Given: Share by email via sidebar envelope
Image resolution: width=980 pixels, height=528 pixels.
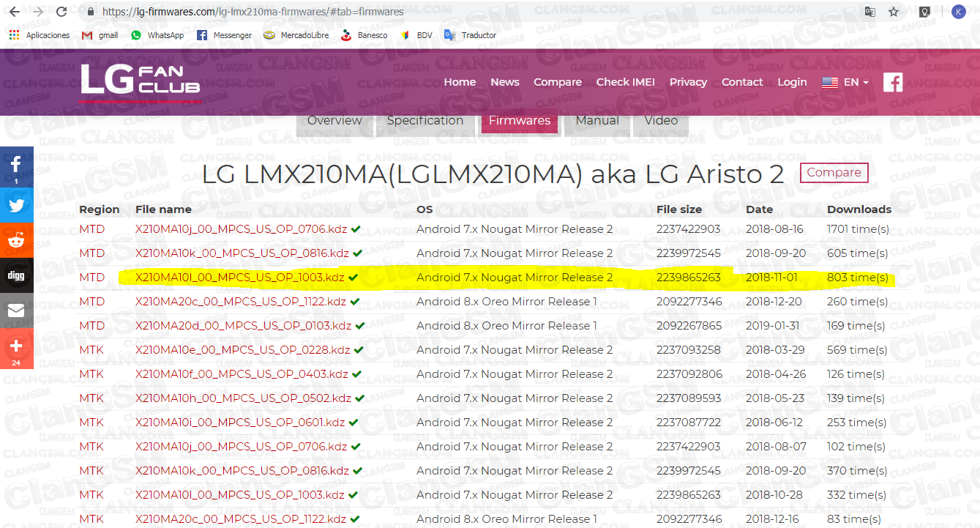Looking at the screenshot, I should click(x=16, y=311).
